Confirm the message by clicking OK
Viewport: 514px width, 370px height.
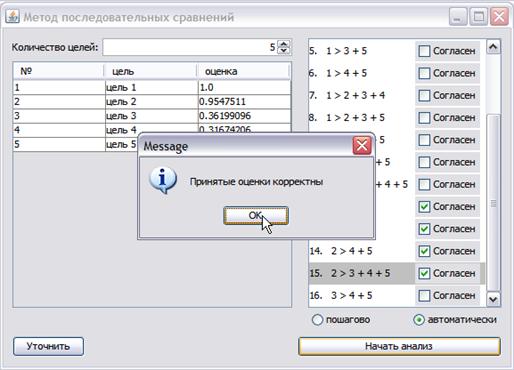click(x=256, y=216)
